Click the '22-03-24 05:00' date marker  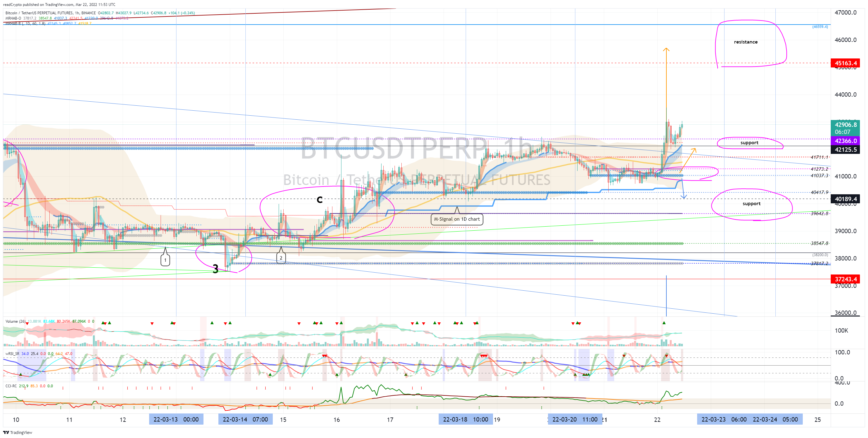point(775,419)
